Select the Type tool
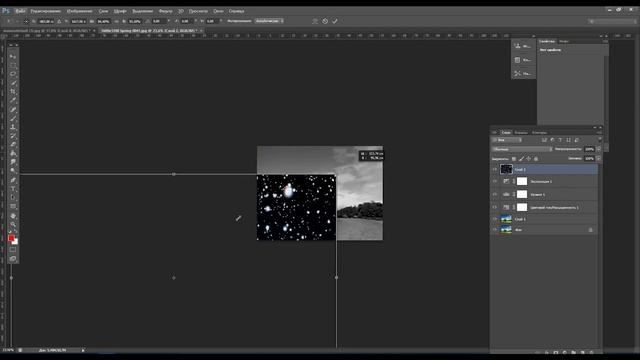 pos(13,189)
